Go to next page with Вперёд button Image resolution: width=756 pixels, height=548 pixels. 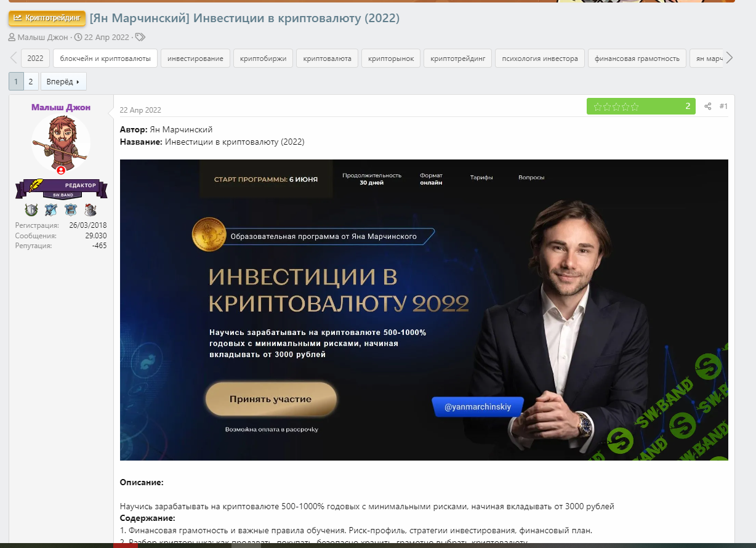(63, 81)
